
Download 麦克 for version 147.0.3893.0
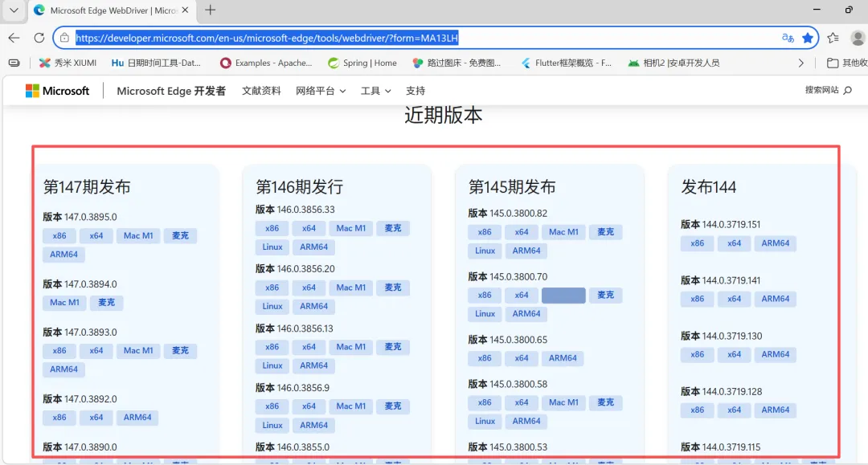(180, 350)
